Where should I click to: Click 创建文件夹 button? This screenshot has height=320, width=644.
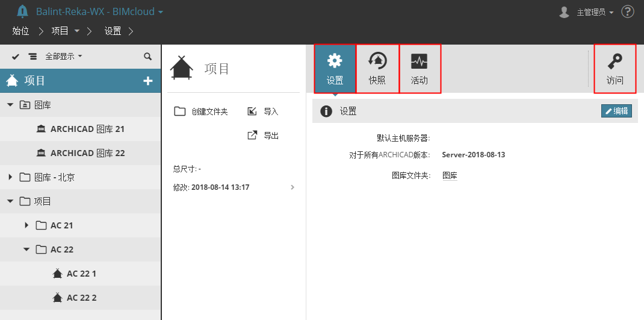click(x=201, y=111)
